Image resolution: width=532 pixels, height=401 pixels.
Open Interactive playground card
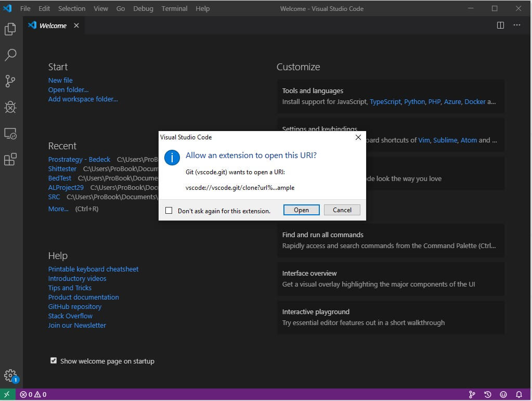coord(391,317)
